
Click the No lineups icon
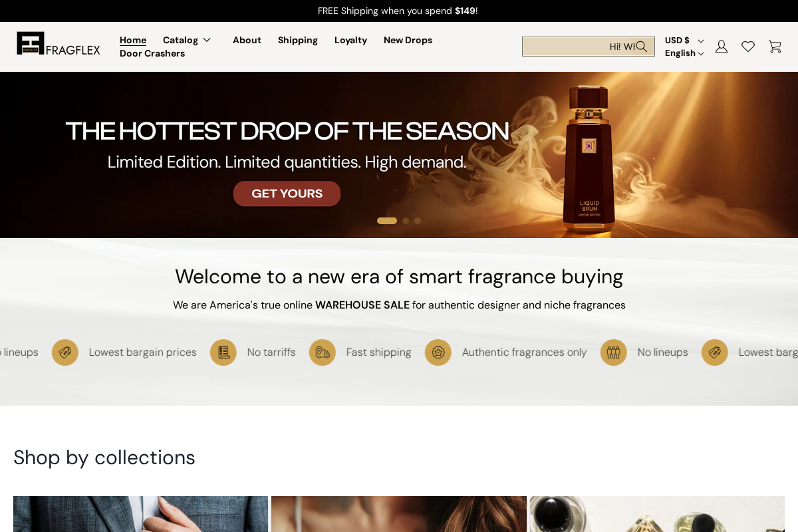click(613, 352)
